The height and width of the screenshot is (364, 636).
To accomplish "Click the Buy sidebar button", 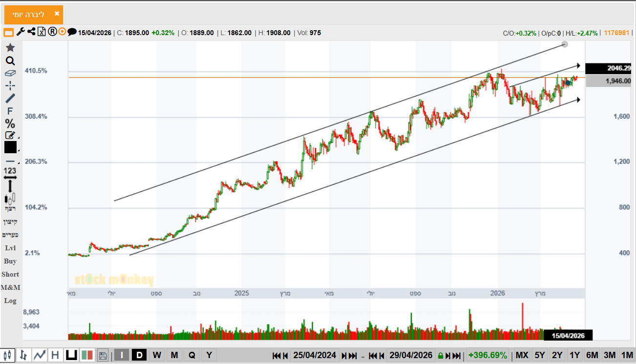I will click(10, 261).
